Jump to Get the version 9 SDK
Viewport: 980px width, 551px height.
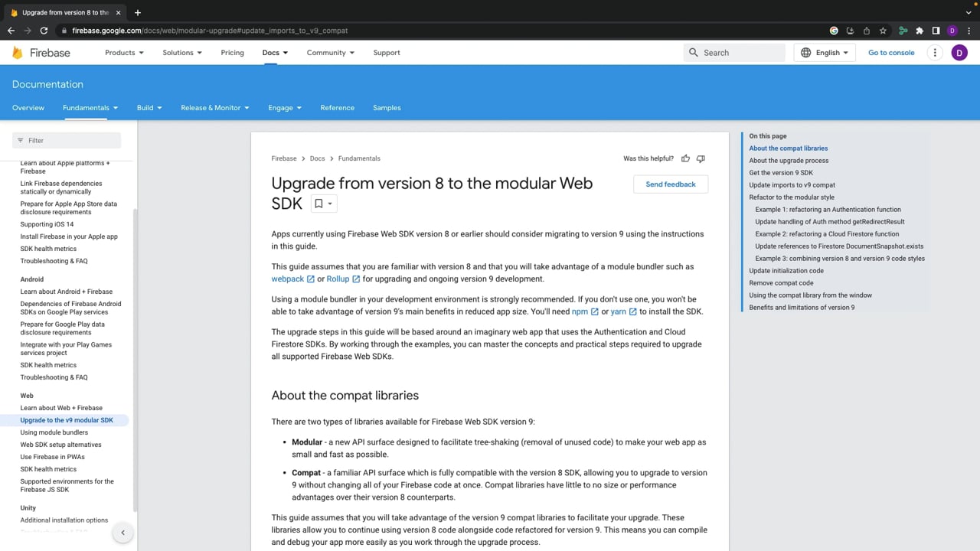pyautogui.click(x=781, y=173)
